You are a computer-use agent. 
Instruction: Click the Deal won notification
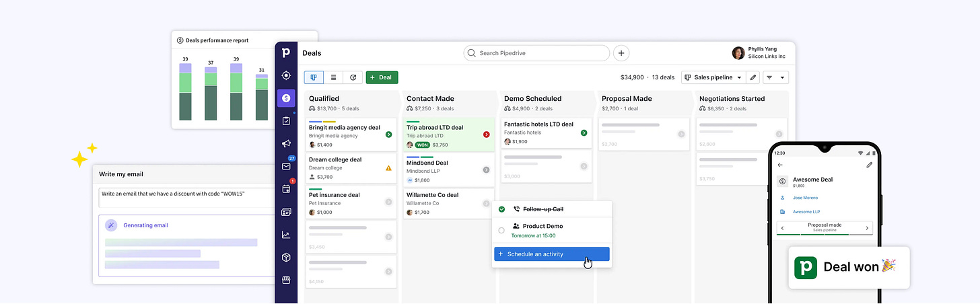pyautogui.click(x=849, y=267)
